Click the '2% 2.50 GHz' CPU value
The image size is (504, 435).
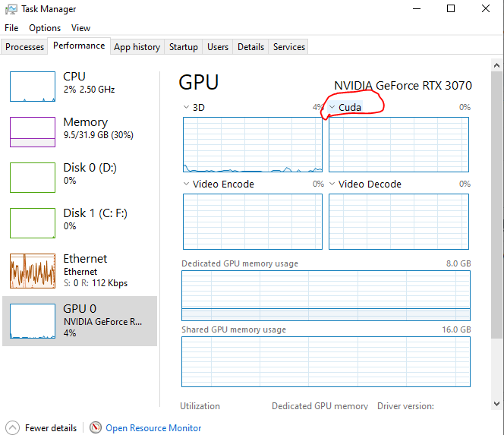click(89, 90)
